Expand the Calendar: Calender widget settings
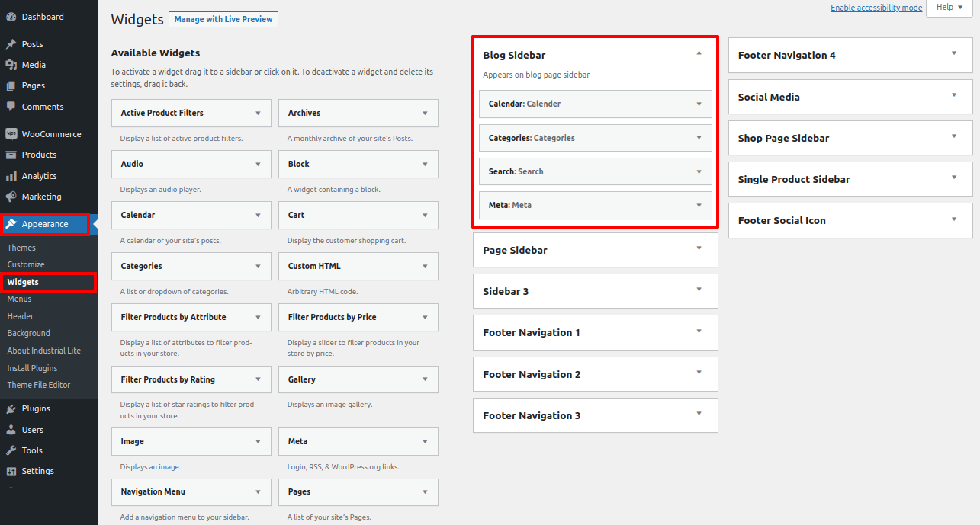The height and width of the screenshot is (525, 980). pos(699,104)
